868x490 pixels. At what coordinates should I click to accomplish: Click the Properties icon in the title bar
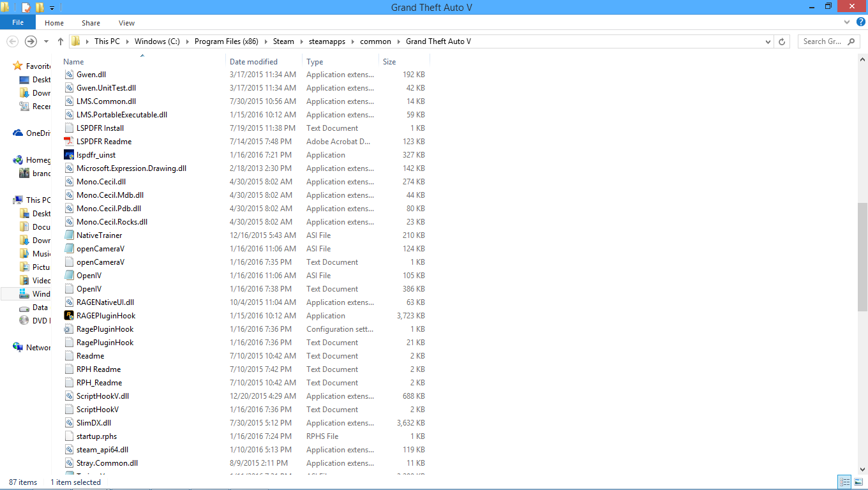(26, 8)
